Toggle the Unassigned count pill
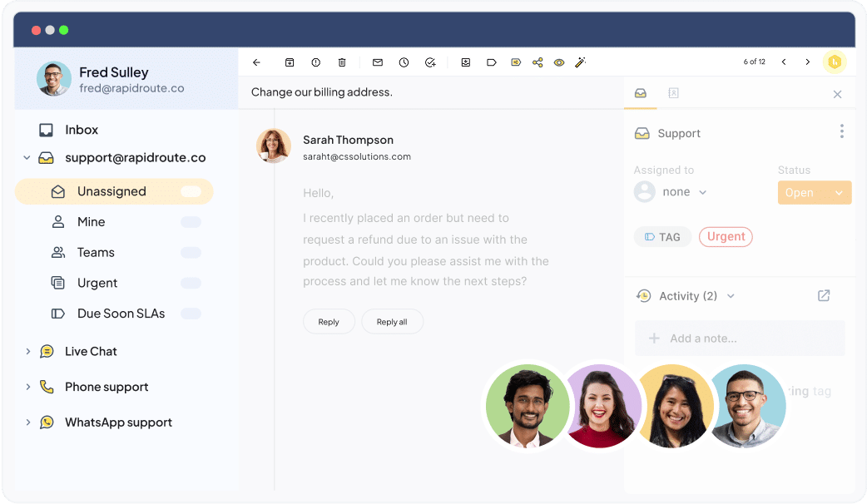The image size is (867, 504). [x=191, y=191]
